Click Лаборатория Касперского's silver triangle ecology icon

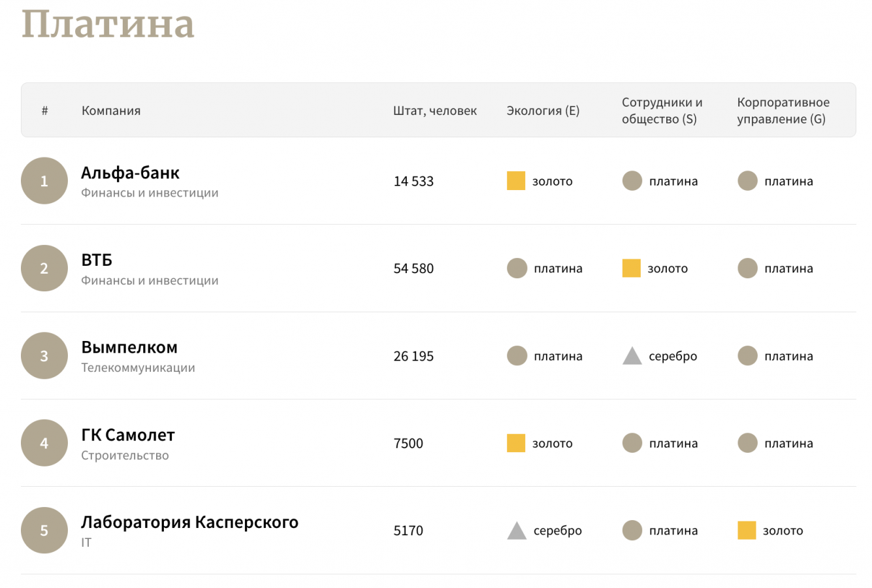pos(517,531)
